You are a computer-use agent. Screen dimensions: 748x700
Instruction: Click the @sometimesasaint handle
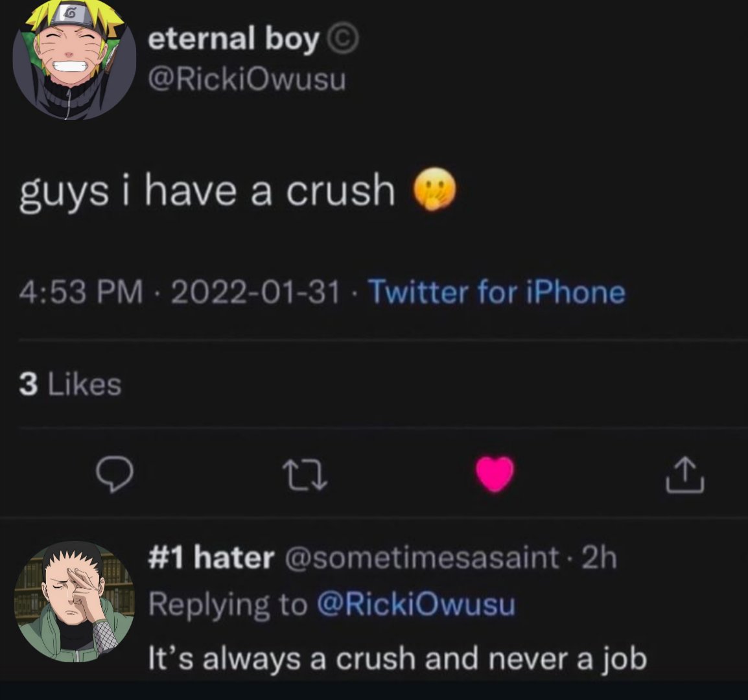[x=422, y=557]
